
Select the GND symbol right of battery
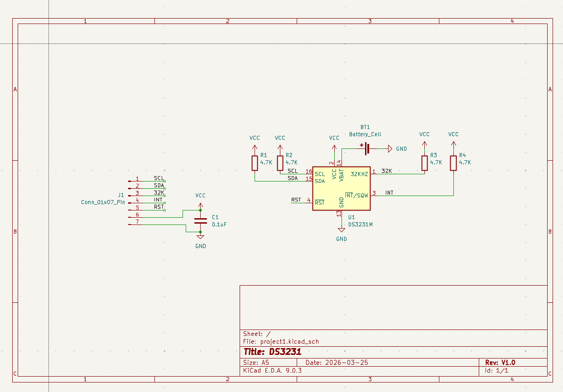pos(390,148)
